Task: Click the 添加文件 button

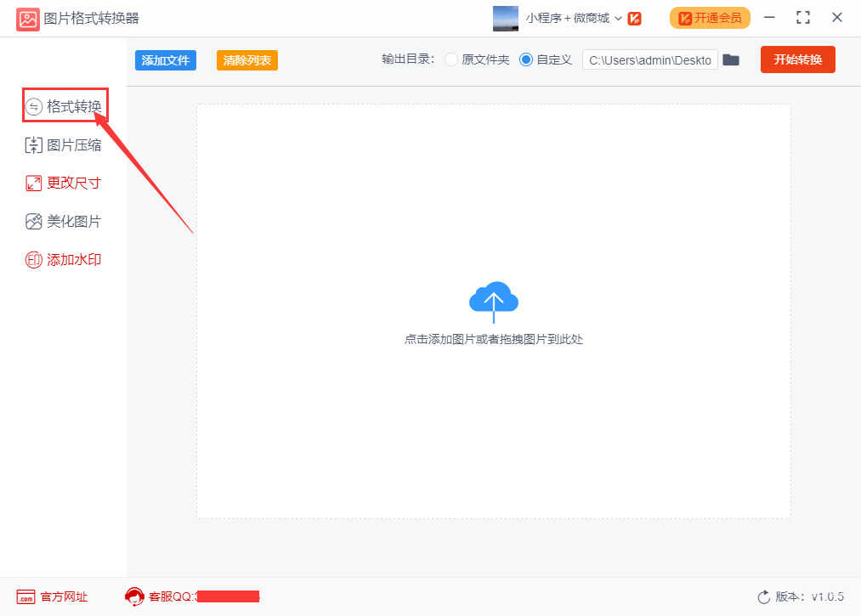Action: 165,60
